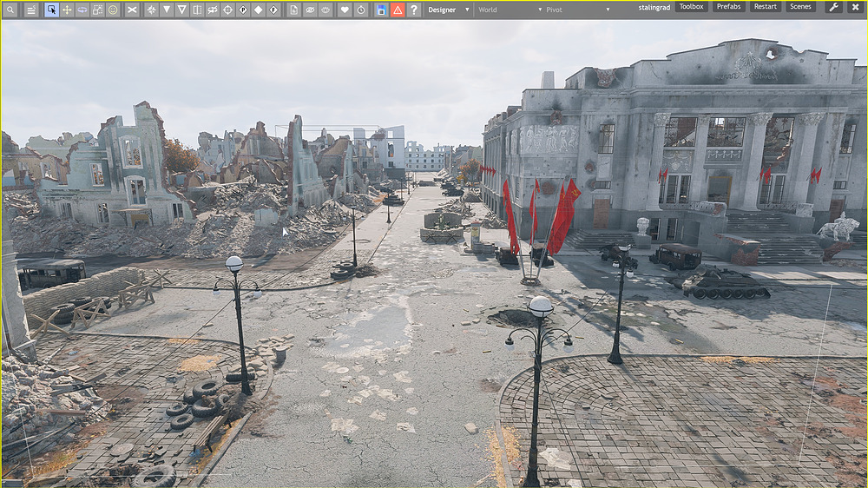Click the clock timer icon
The height and width of the screenshot is (488, 868).
(361, 10)
